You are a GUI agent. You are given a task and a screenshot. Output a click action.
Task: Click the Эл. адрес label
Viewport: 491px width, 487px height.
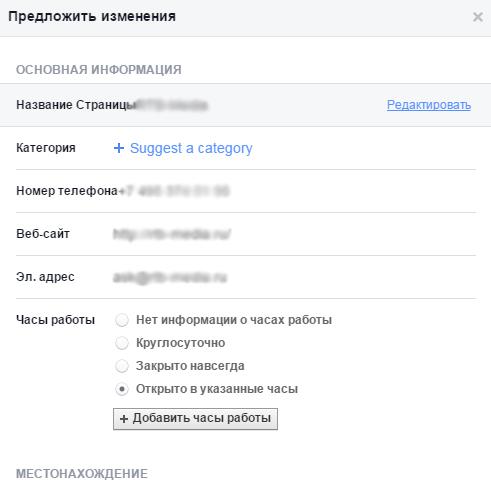coord(45,277)
